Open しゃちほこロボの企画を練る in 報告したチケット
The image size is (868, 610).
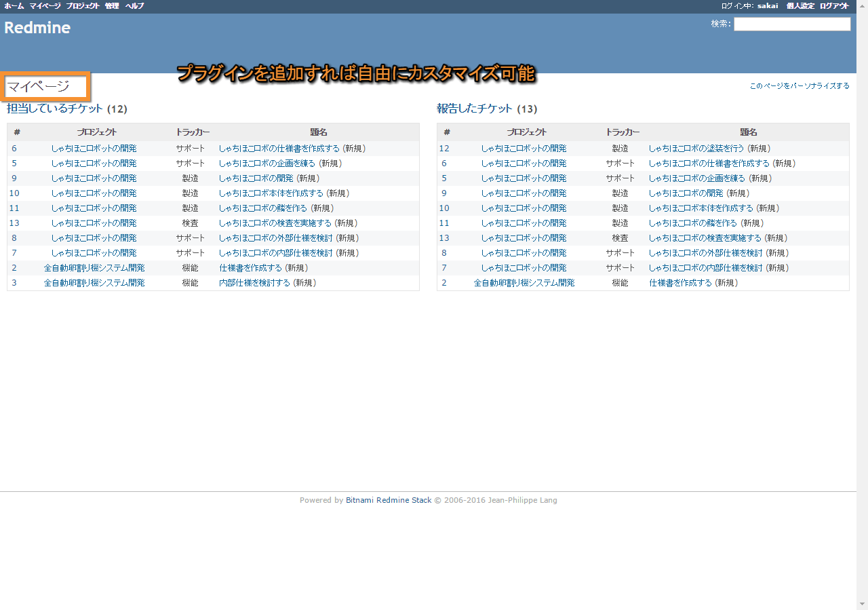pos(696,178)
